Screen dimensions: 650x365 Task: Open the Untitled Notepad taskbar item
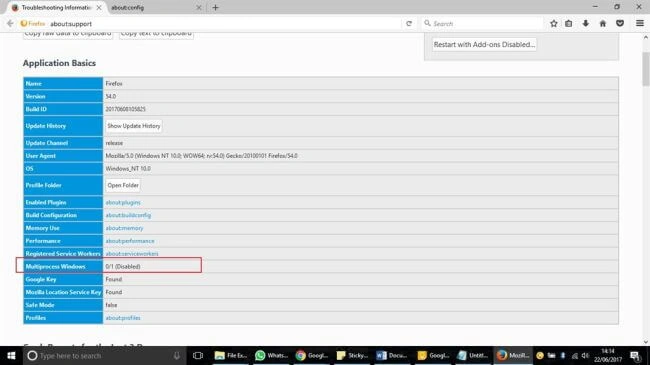point(473,355)
